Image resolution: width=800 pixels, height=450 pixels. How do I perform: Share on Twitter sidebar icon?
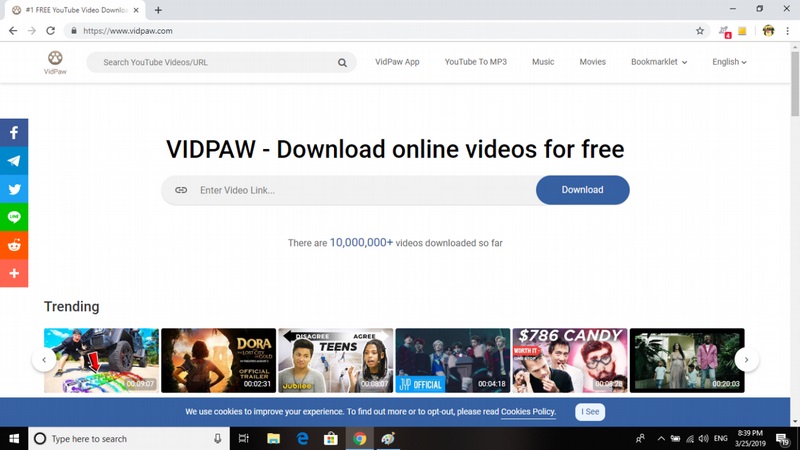[x=14, y=189]
